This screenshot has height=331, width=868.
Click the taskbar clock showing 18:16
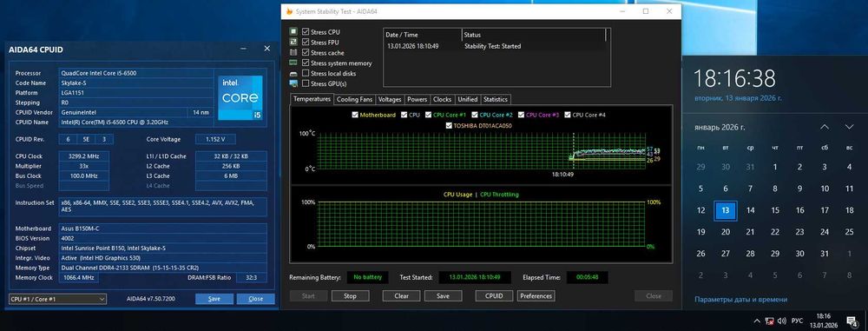823,321
